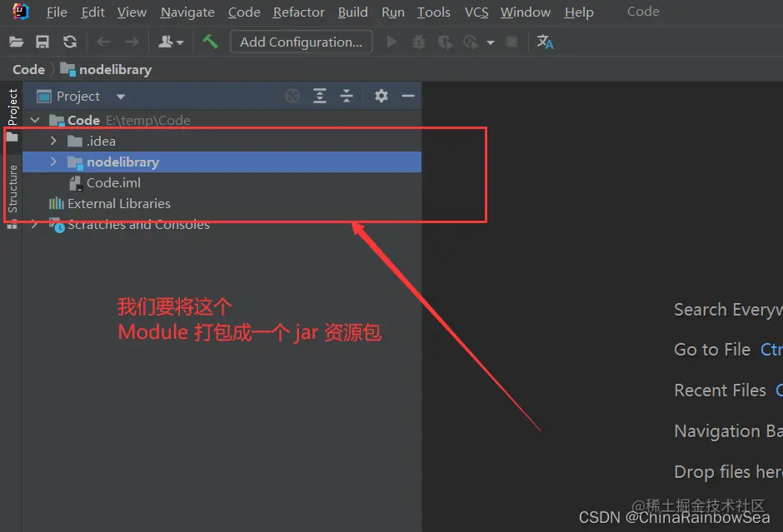Hide the Project tool window
This screenshot has width=783, height=532.
[x=407, y=96]
